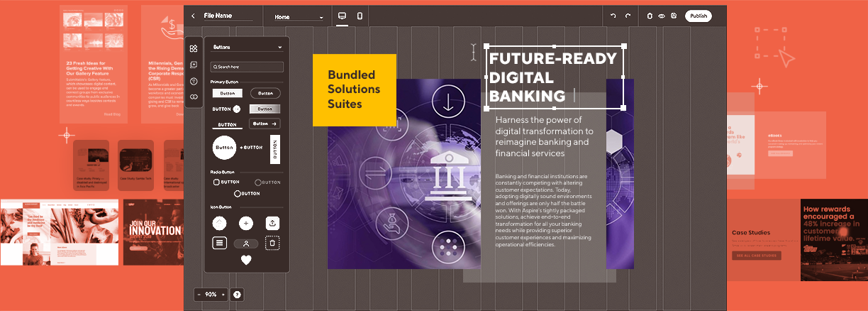Open the Home page dropdown
Image resolution: width=868 pixels, height=311 pixels.
(x=299, y=17)
